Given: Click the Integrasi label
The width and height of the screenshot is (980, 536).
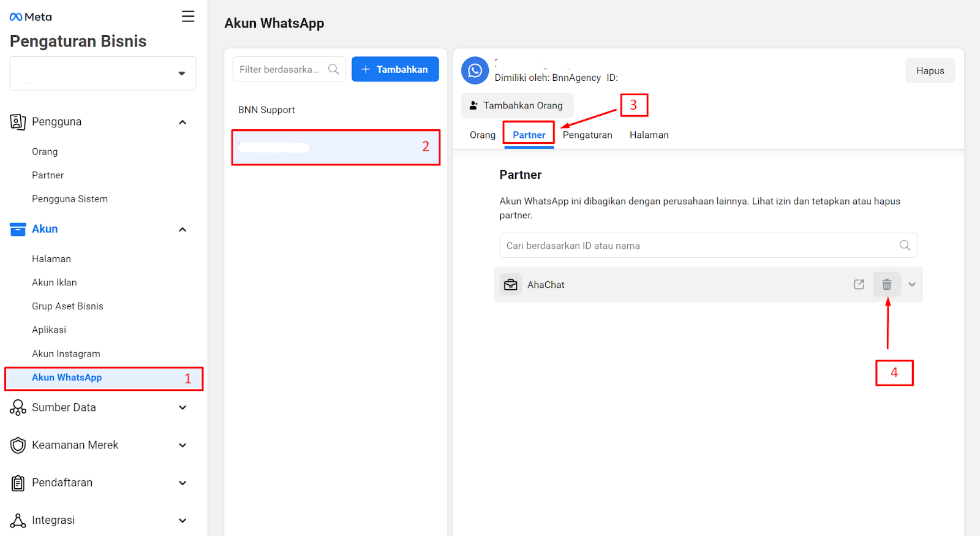Looking at the screenshot, I should pyautogui.click(x=53, y=521).
